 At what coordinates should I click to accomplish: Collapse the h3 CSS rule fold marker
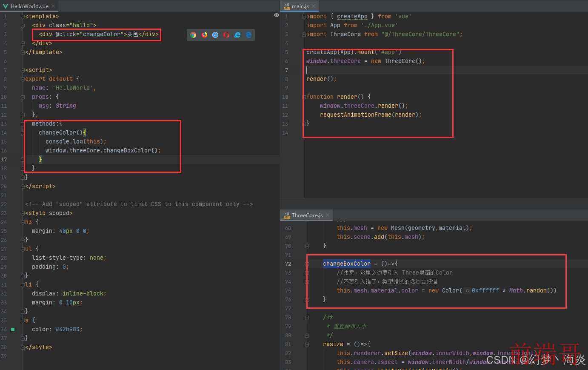tap(23, 222)
